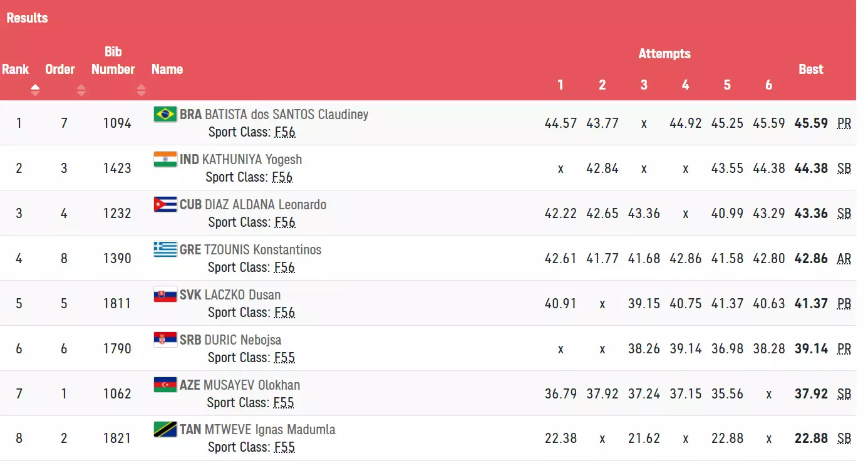This screenshot has width=868, height=468.
Task: Click the Azerbaijan flag icon
Action: [x=165, y=385]
